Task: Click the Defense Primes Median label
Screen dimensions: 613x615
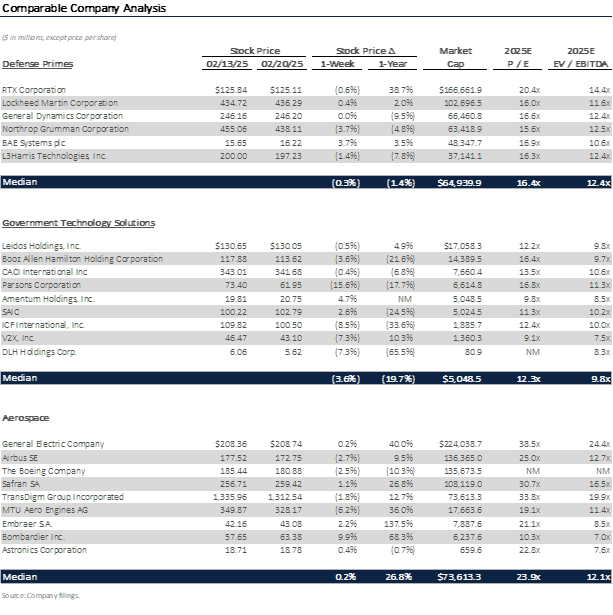Action: 20,182
